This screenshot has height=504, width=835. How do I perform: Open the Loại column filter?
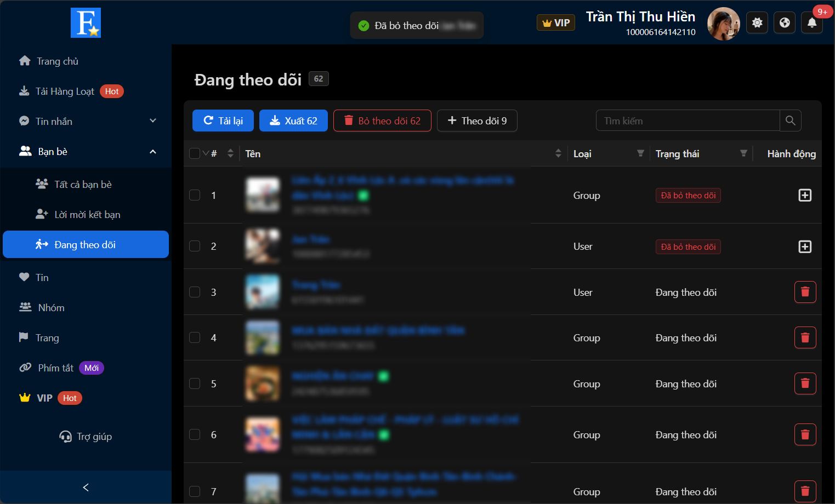(x=640, y=153)
